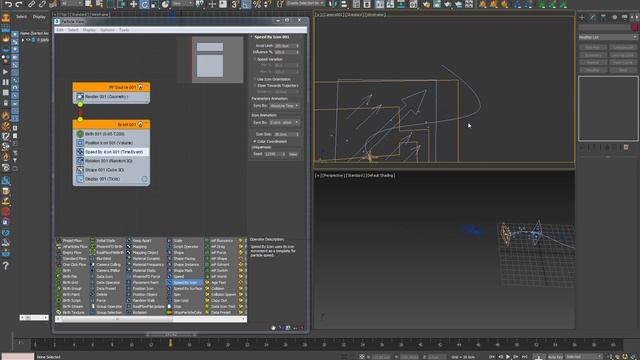Click the Display 001 color circle

(144, 179)
